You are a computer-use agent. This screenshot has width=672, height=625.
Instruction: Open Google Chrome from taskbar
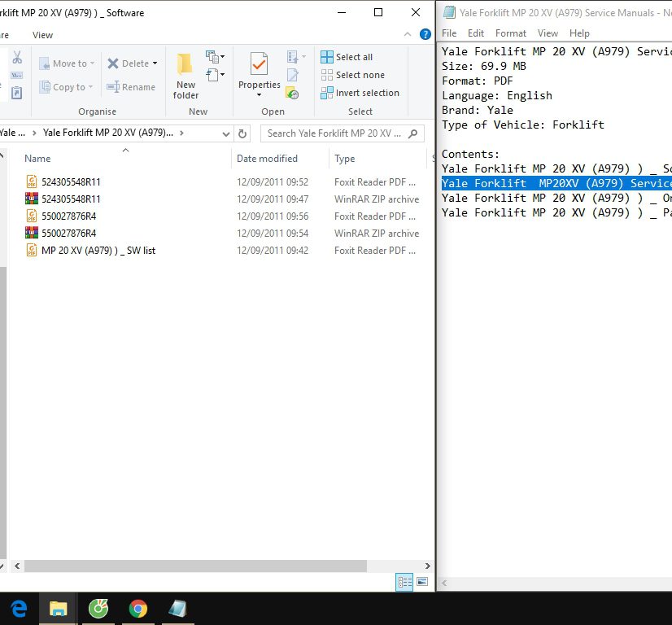click(x=138, y=609)
